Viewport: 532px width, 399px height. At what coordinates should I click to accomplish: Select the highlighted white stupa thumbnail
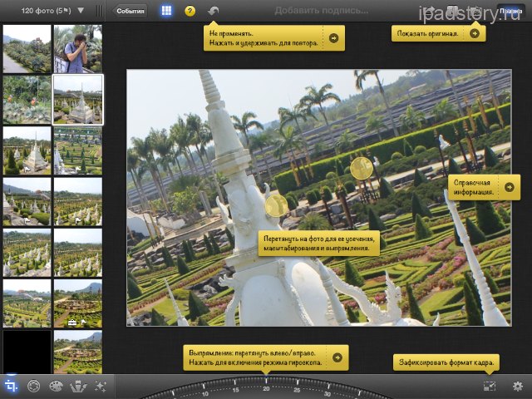tap(77, 100)
